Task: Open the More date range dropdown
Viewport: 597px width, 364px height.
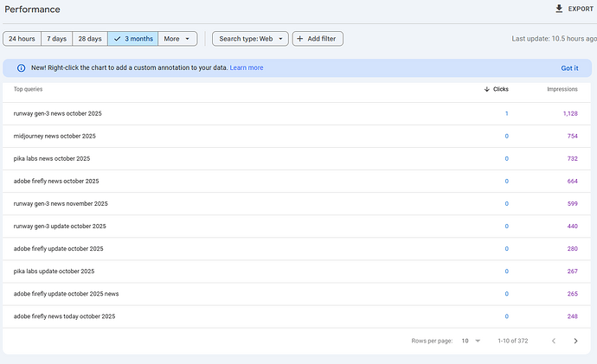Action: [177, 39]
